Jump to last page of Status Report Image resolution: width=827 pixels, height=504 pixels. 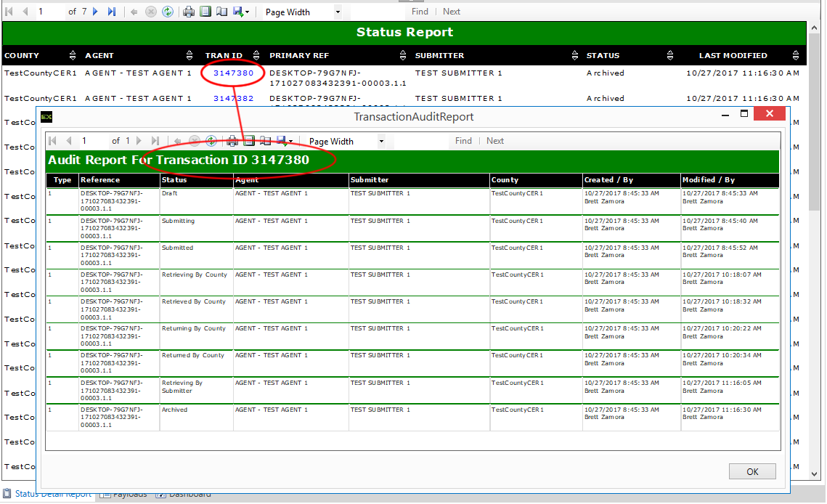(111, 12)
